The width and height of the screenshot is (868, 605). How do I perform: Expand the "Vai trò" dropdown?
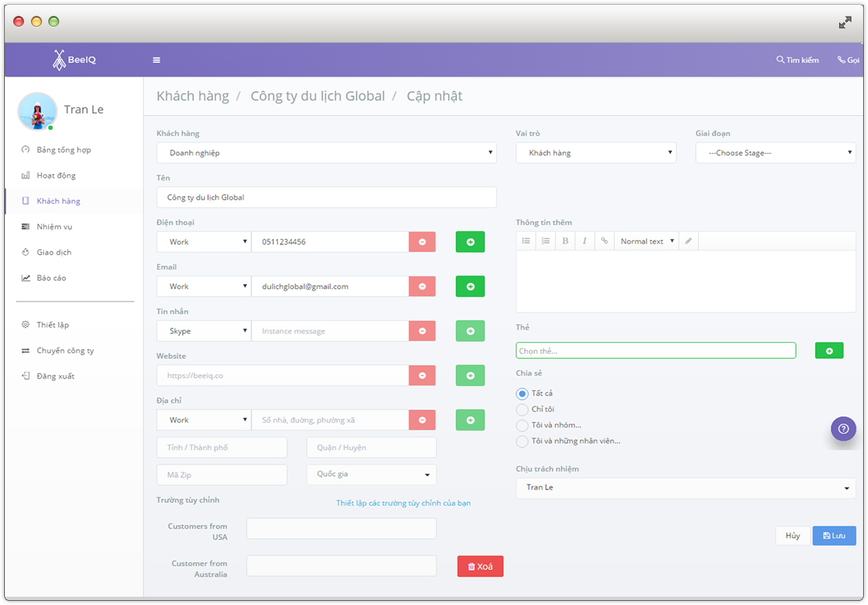(595, 153)
